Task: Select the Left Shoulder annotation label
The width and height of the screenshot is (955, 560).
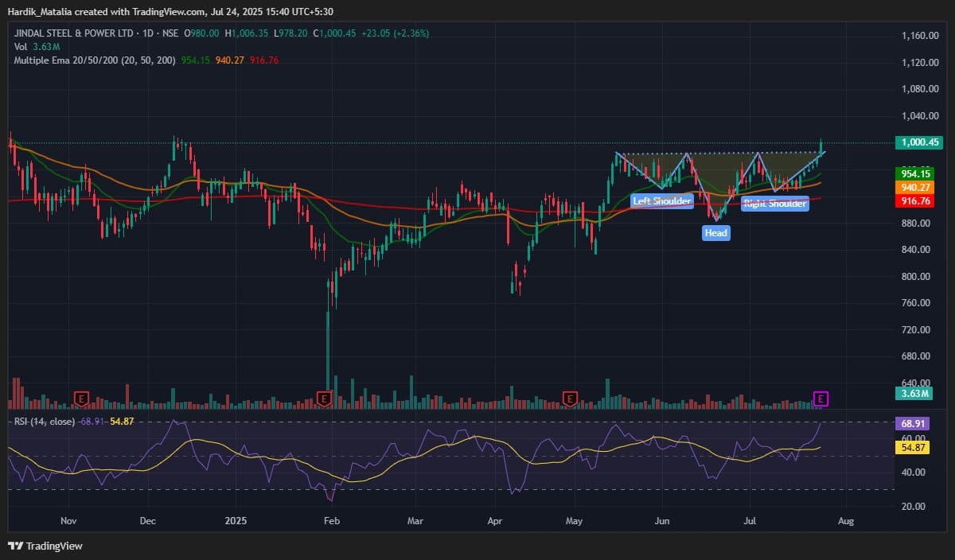Action: 661,201
